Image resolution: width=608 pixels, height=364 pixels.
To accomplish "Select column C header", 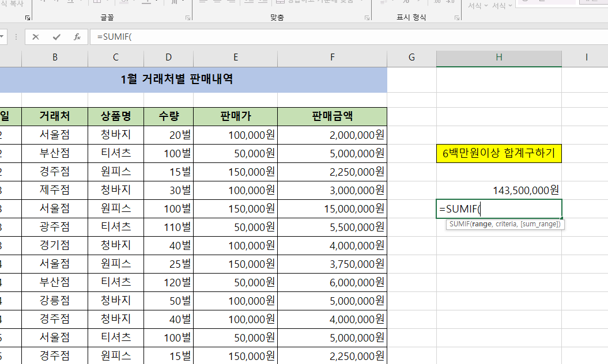I will [116, 58].
